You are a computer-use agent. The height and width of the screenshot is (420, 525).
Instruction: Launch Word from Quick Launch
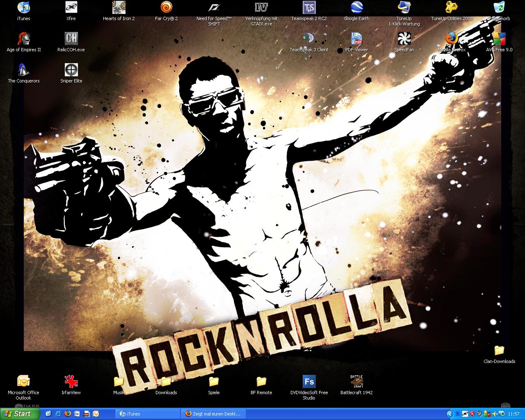tap(77, 414)
